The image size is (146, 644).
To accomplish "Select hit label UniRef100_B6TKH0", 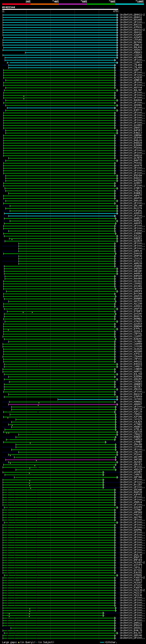I will pos(131,42).
